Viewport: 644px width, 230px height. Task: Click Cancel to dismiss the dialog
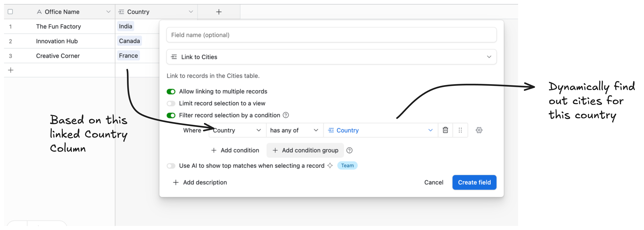pyautogui.click(x=434, y=182)
